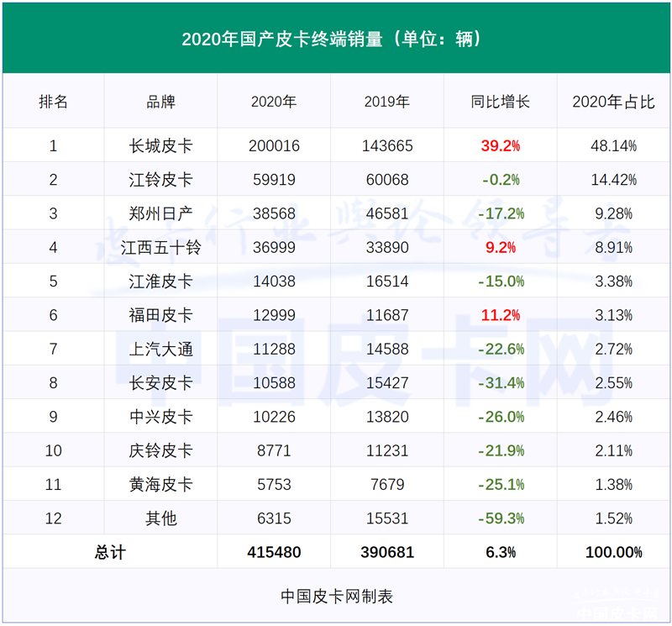The width and height of the screenshot is (672, 626).
Task: Click the value 7679
Action: click(x=387, y=485)
